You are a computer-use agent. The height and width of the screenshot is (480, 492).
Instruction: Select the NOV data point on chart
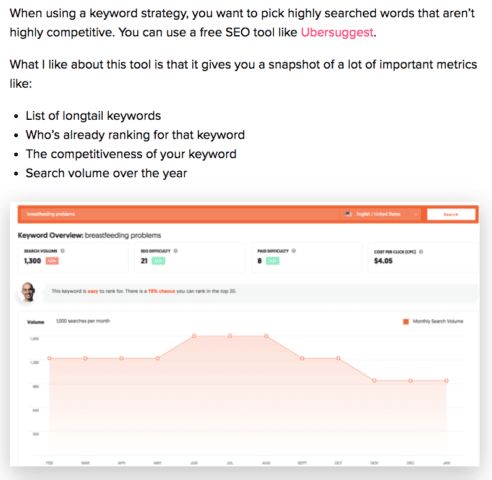[x=374, y=381]
